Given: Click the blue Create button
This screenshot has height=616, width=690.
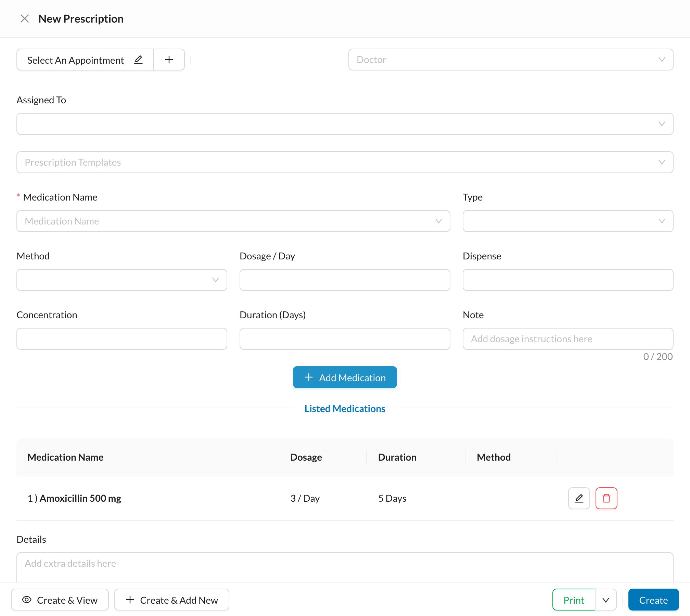Looking at the screenshot, I should click(653, 600).
